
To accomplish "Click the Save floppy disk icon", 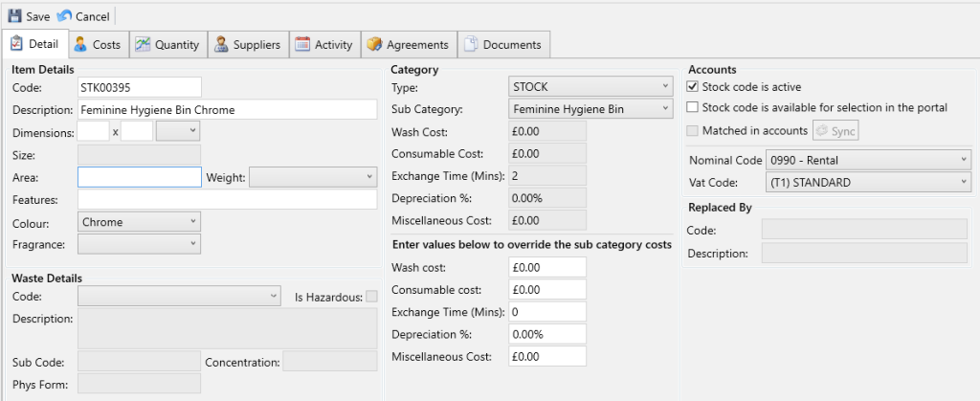I will [x=15, y=16].
